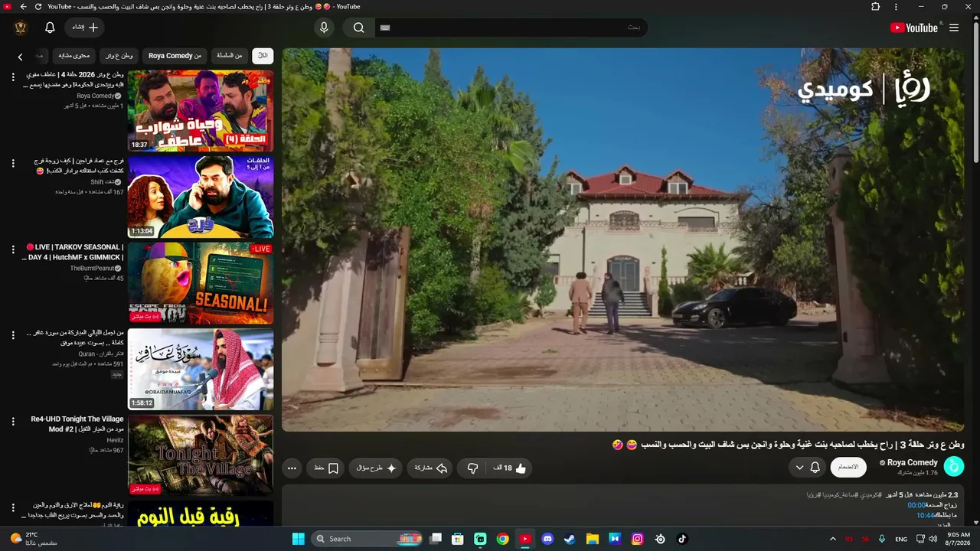Open Microsoft Store from the taskbar
980x551 pixels.
click(458, 539)
